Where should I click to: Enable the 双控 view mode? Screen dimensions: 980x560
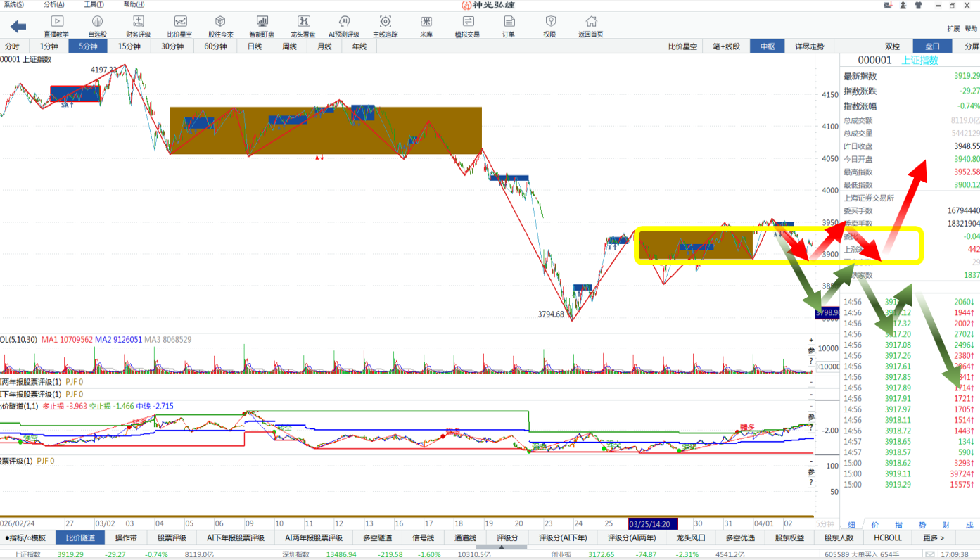[892, 46]
